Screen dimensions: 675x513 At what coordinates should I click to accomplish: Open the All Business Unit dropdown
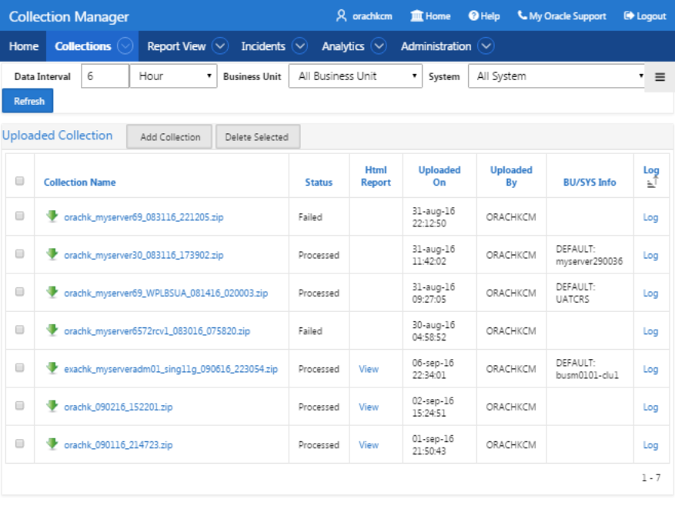pos(356,76)
